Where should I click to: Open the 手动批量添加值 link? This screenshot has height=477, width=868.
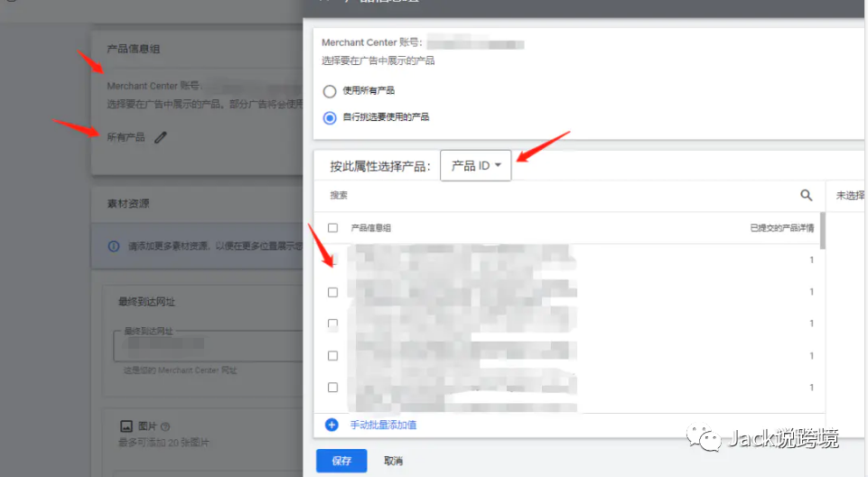[x=383, y=425]
